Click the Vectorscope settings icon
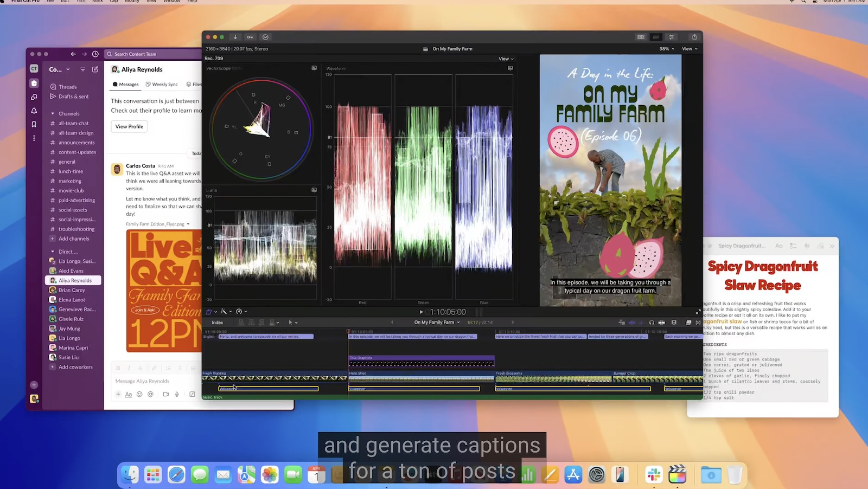This screenshot has height=489, width=868. click(x=314, y=68)
